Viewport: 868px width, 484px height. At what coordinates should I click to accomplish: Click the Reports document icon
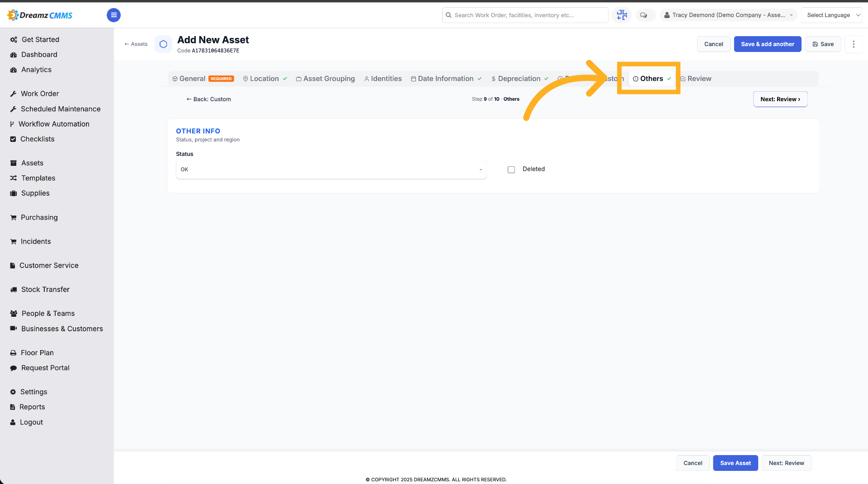click(x=13, y=407)
